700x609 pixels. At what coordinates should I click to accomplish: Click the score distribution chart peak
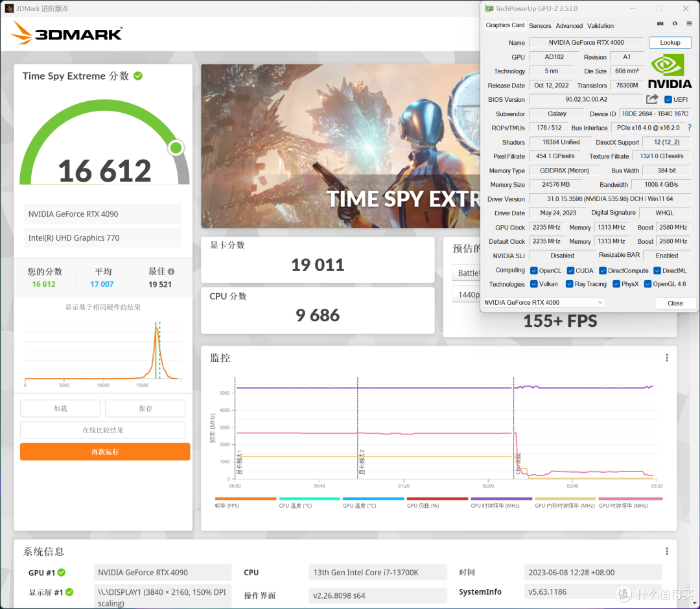click(x=157, y=328)
